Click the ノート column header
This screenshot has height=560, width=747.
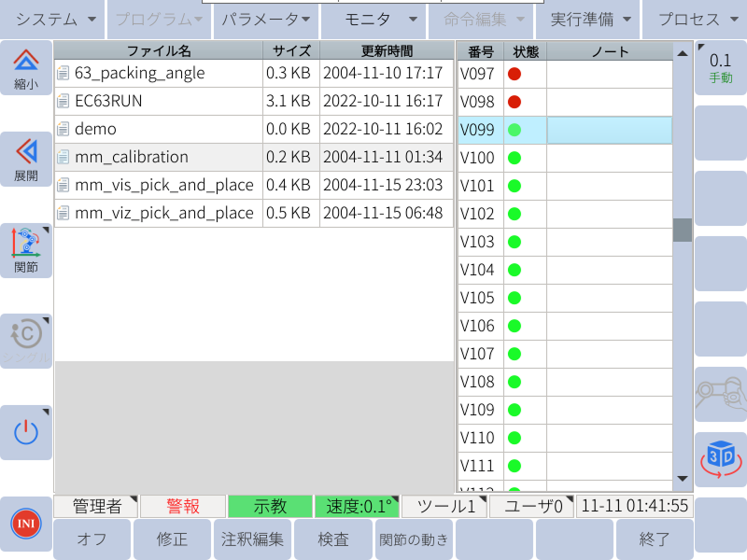click(610, 51)
